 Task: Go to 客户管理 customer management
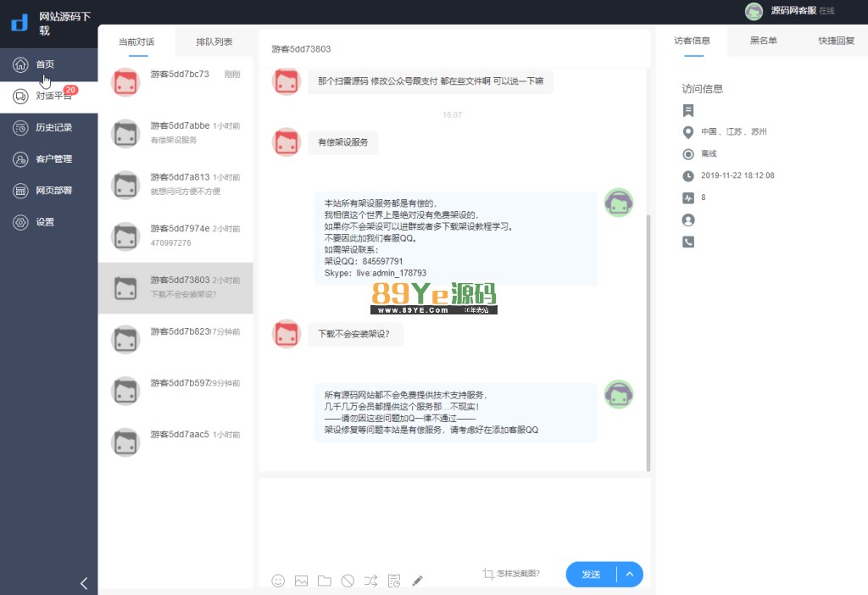click(x=48, y=159)
